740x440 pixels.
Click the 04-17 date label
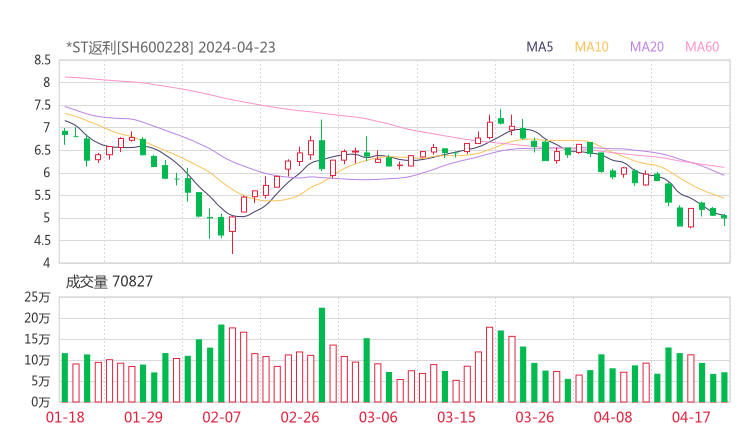[x=691, y=417]
